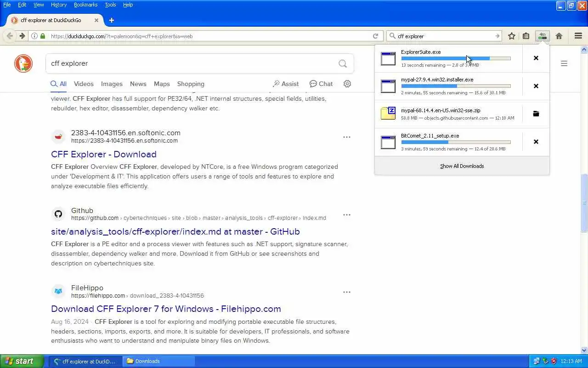Open DuckDuckGo side menu icon

(x=564, y=63)
